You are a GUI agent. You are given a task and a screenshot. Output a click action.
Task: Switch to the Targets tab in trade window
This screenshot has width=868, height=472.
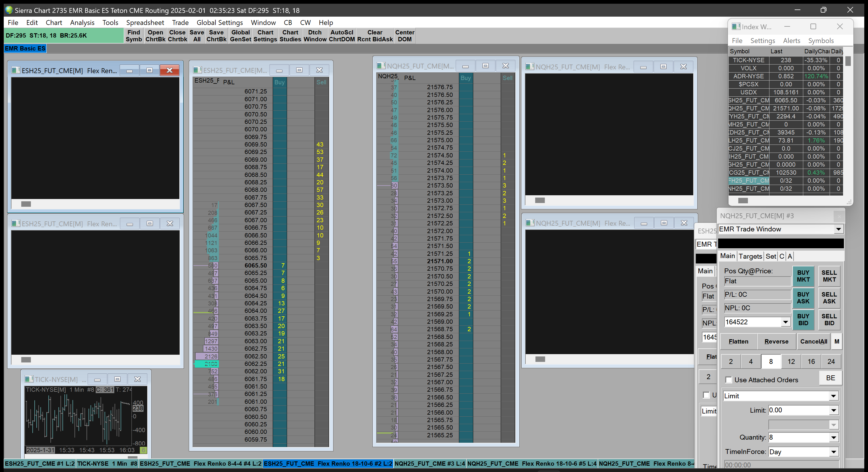pyautogui.click(x=750, y=256)
